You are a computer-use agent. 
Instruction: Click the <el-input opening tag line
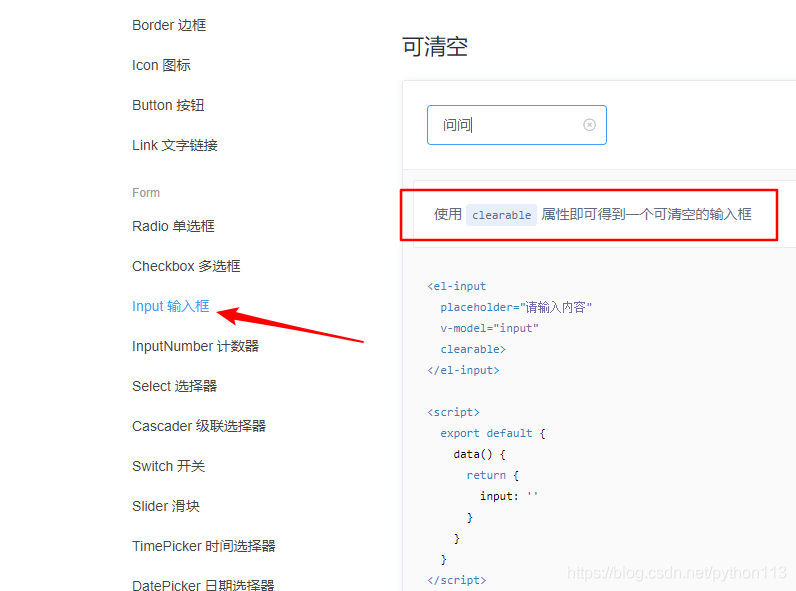click(457, 286)
